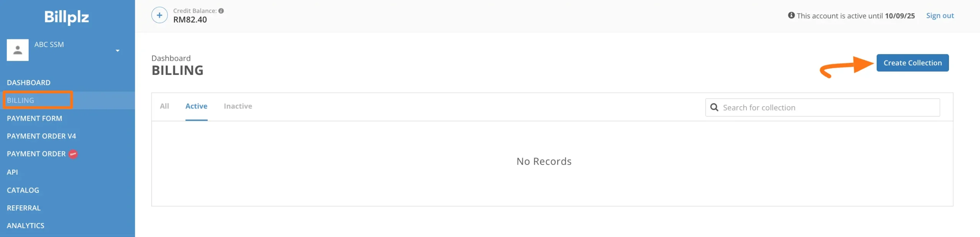Click the Billplz logo
980x237 pixels.
click(67, 18)
